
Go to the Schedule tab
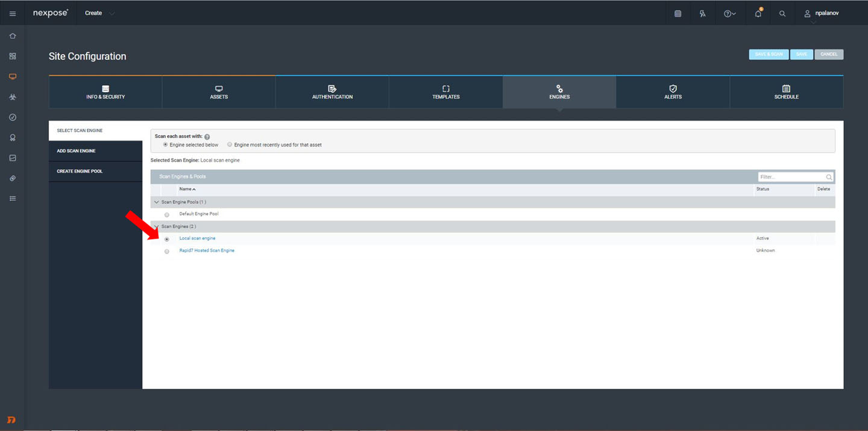786,92
